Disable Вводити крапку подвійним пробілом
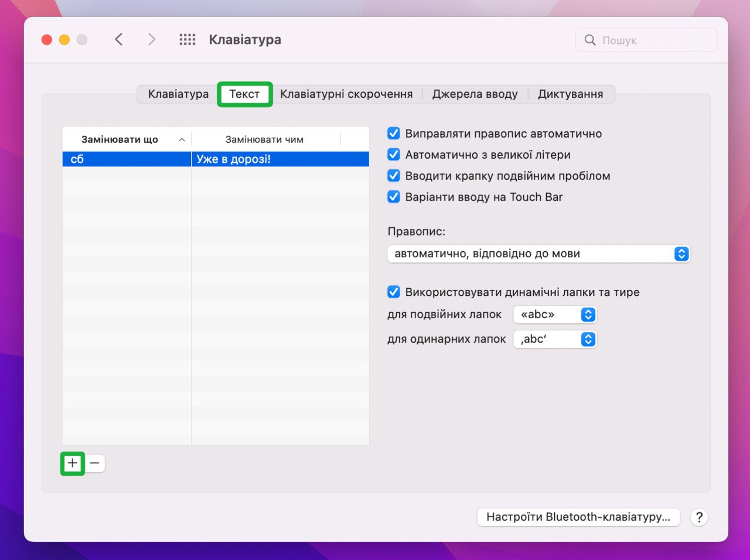Image resolution: width=750 pixels, height=560 pixels. (x=394, y=176)
